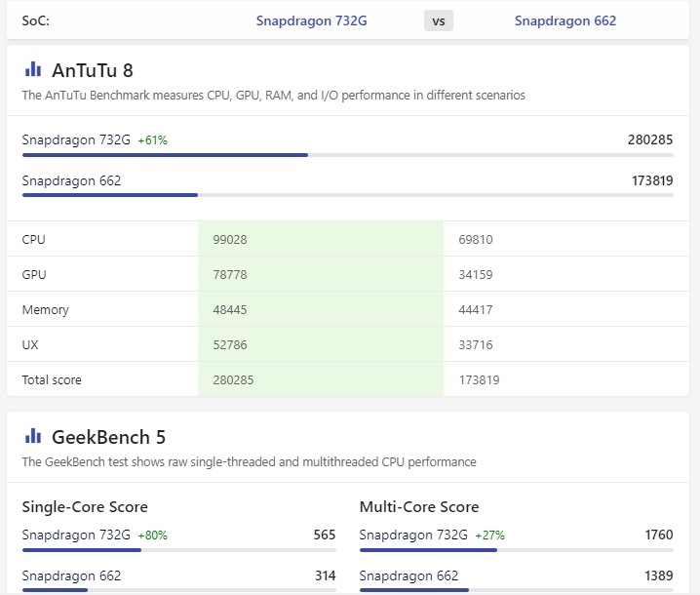Screen dimensions: 700x595
Task: Click the table cell 173819 in Total score row
Action: (566, 379)
